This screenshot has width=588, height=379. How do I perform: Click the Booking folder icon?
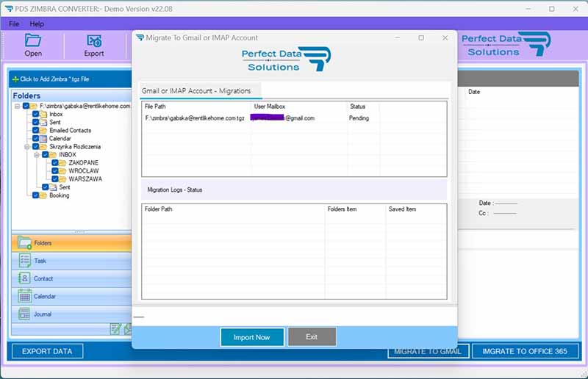[43, 195]
